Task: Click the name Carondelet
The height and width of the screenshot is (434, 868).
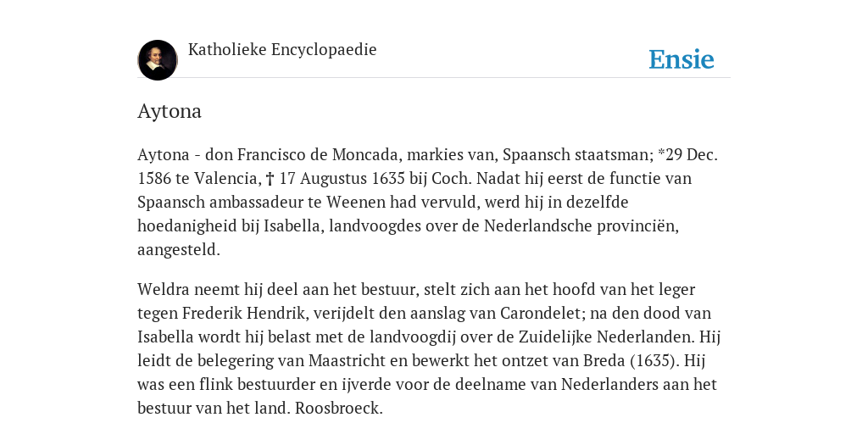Action: [x=541, y=314]
